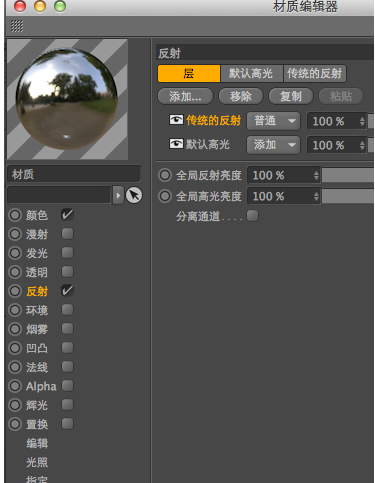The height and width of the screenshot is (483, 375).
Task: Click 全局高光亮度 stepper arrows
Action: 316,196
